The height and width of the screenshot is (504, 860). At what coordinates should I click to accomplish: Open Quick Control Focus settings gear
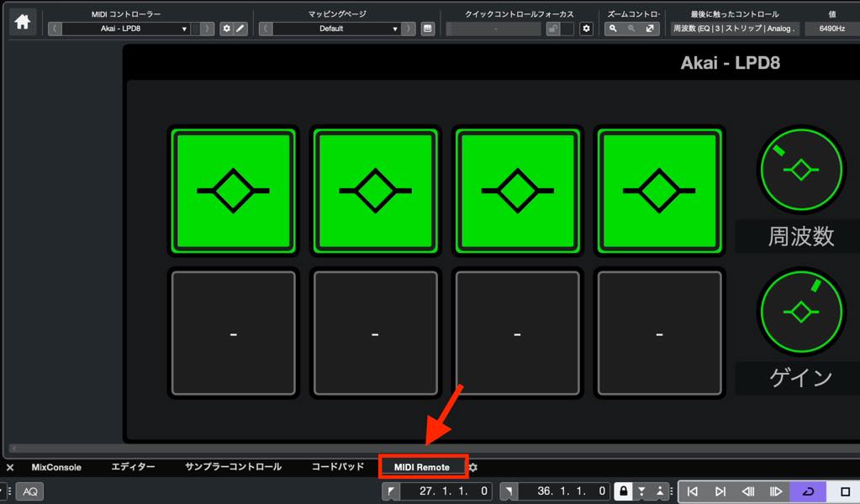[x=586, y=29]
